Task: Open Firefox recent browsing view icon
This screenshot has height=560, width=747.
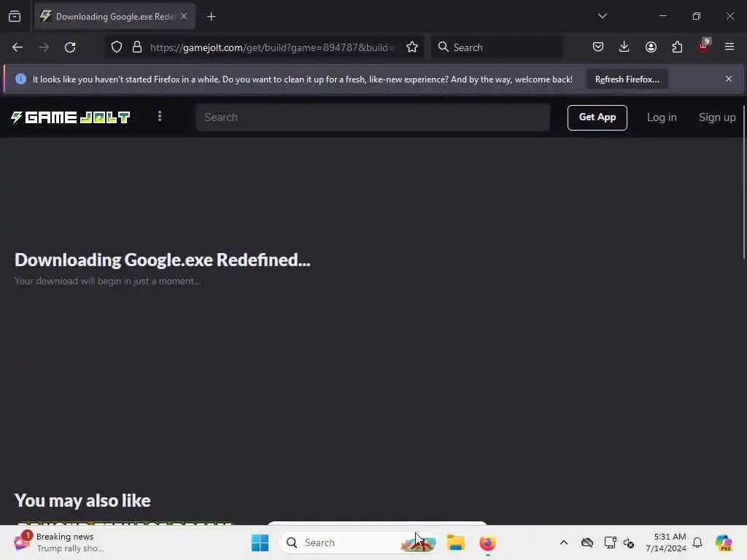Action: pos(15,17)
